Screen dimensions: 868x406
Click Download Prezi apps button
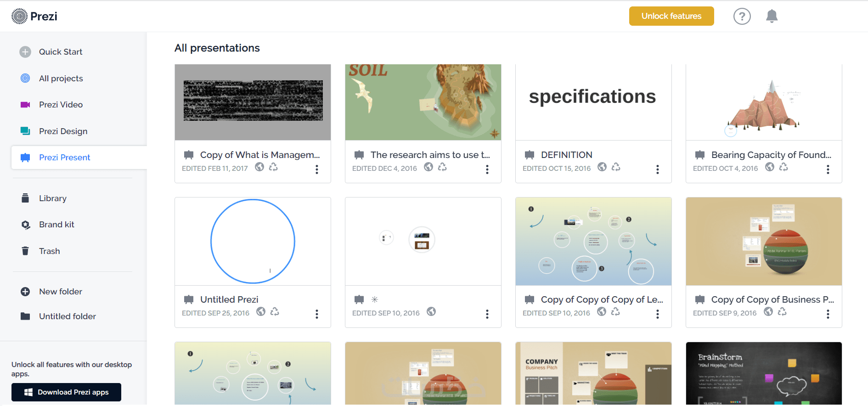click(66, 392)
